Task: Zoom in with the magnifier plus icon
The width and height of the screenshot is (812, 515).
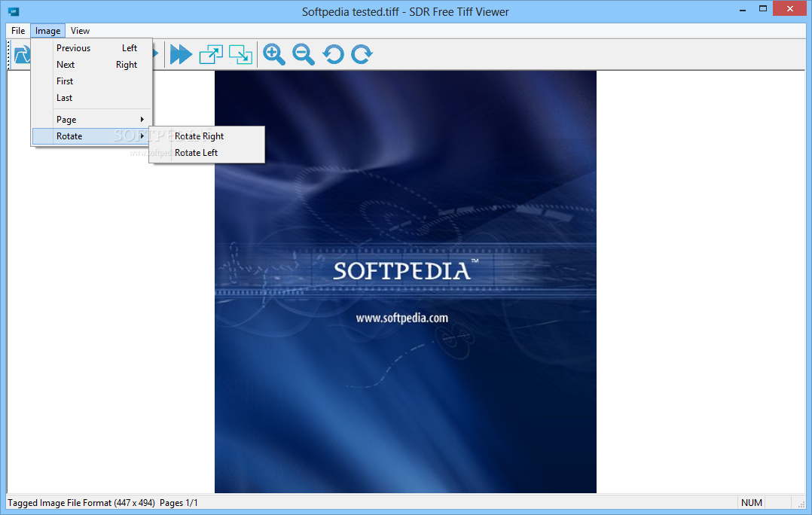Action: pyautogui.click(x=274, y=54)
